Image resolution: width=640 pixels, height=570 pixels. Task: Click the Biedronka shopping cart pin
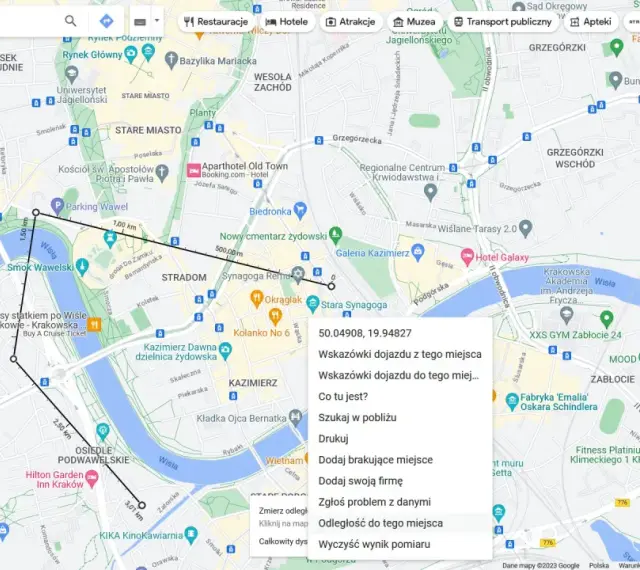pos(300,211)
